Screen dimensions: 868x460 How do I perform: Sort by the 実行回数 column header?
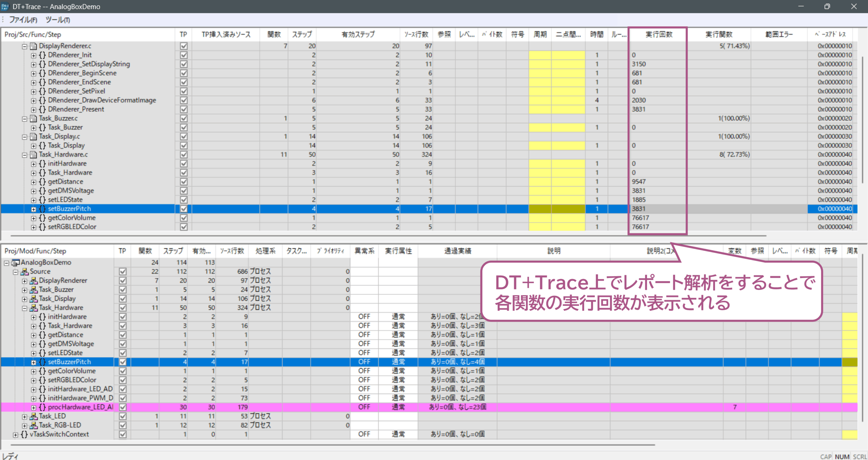pyautogui.click(x=658, y=34)
